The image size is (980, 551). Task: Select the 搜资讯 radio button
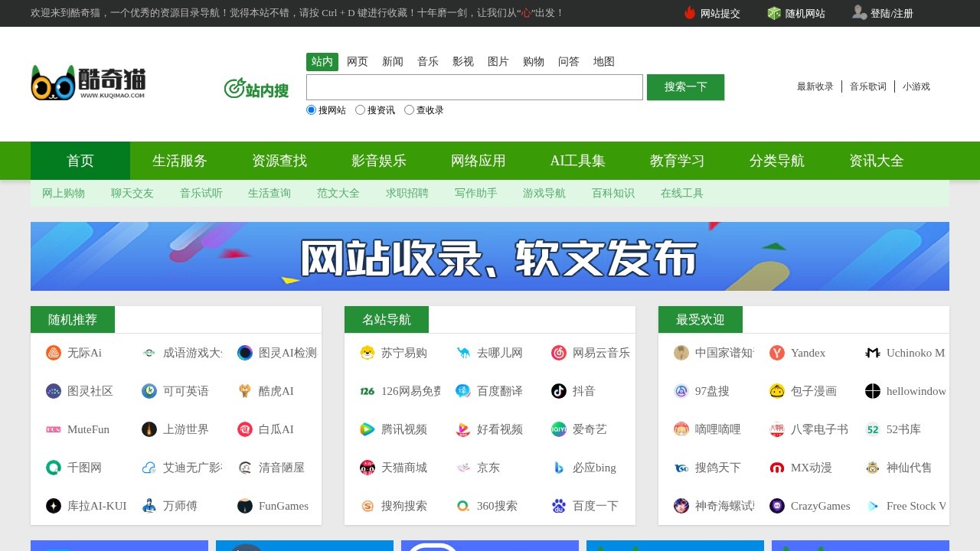click(361, 110)
